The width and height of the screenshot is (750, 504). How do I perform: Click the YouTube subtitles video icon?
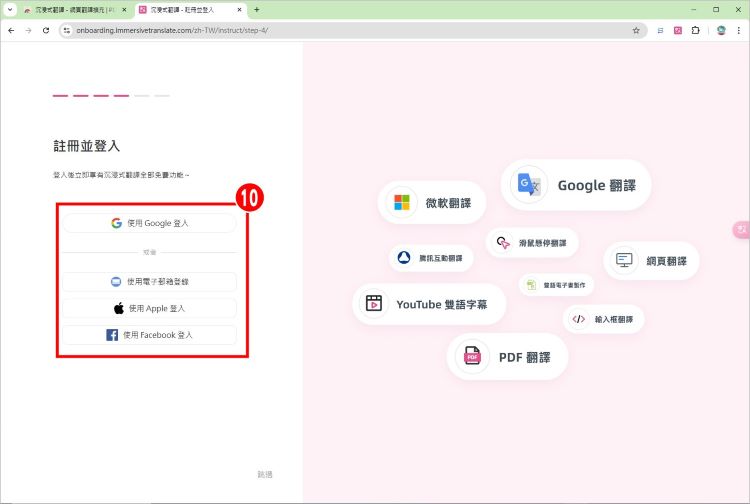point(374,304)
